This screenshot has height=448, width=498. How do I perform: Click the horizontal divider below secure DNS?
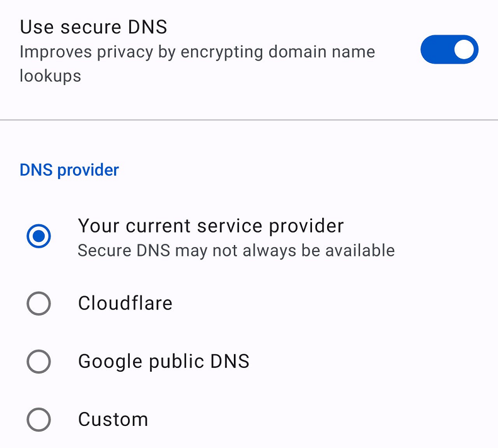(x=249, y=119)
